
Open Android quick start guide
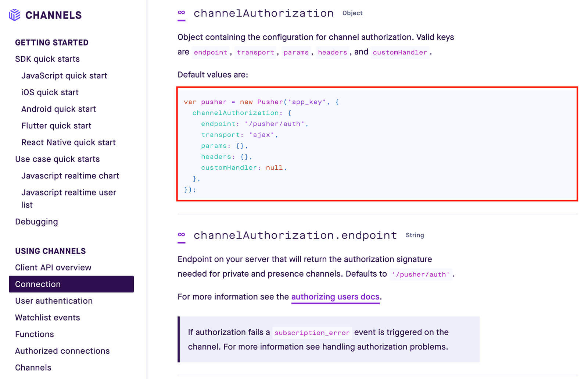(58, 109)
